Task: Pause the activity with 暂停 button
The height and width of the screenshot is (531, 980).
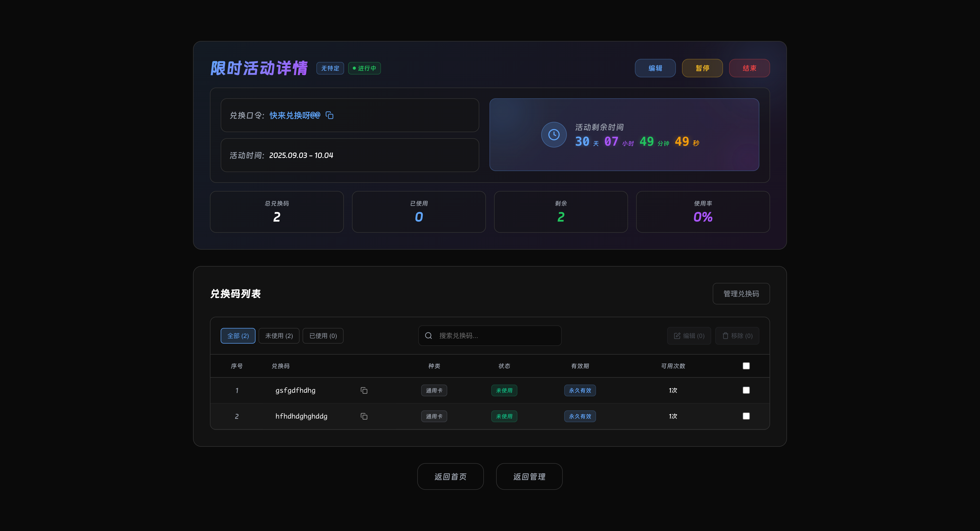Action: tap(702, 68)
